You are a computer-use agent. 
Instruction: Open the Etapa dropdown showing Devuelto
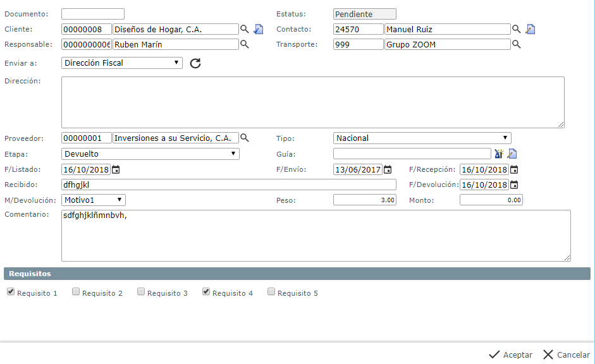coord(150,154)
